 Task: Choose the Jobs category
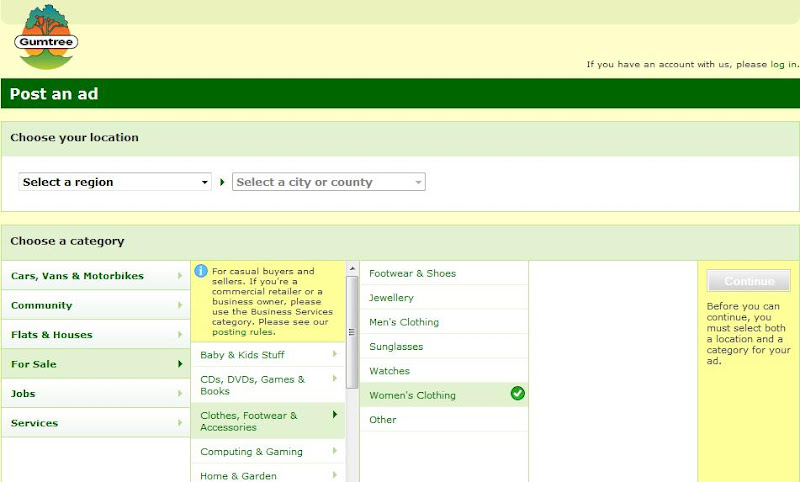tap(96, 393)
